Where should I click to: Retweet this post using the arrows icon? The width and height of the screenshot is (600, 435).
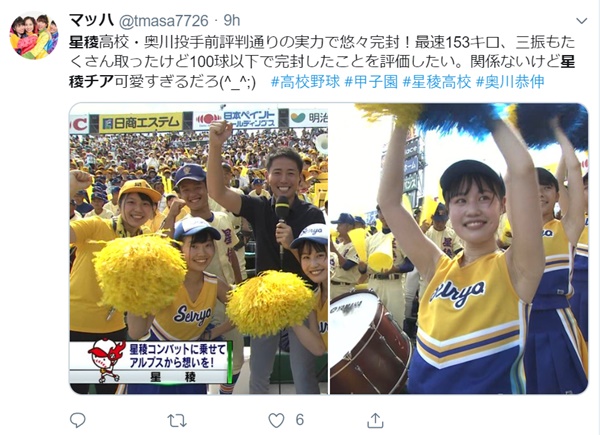coord(177,420)
